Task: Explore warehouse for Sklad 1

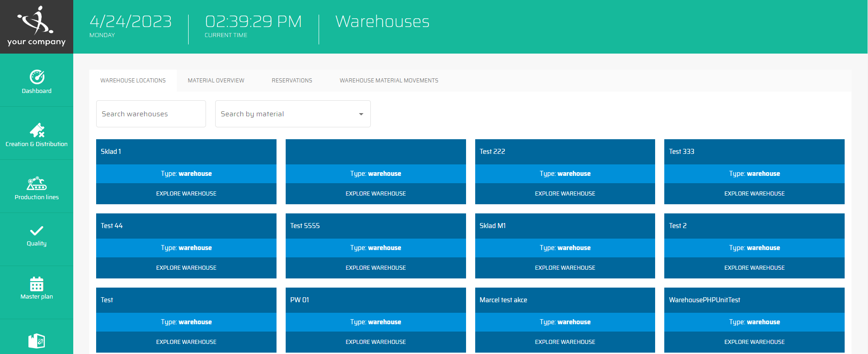Action: [186, 194]
